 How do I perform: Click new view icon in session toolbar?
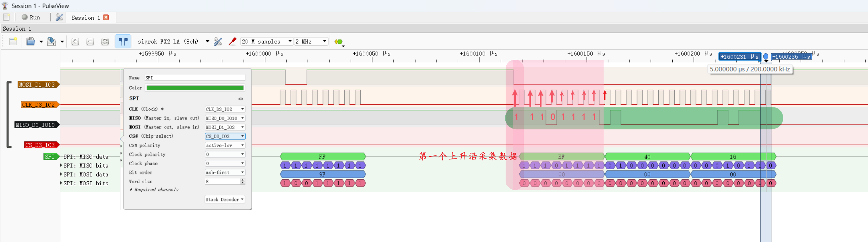click(13, 42)
